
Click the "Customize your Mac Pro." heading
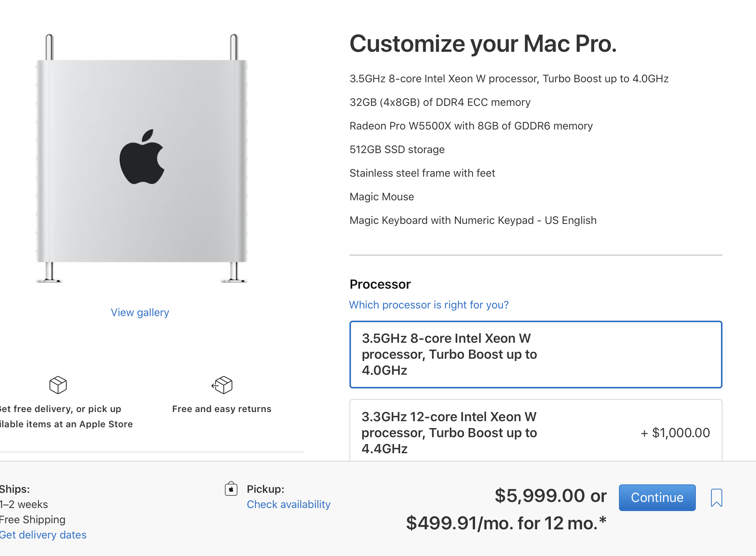click(x=483, y=43)
